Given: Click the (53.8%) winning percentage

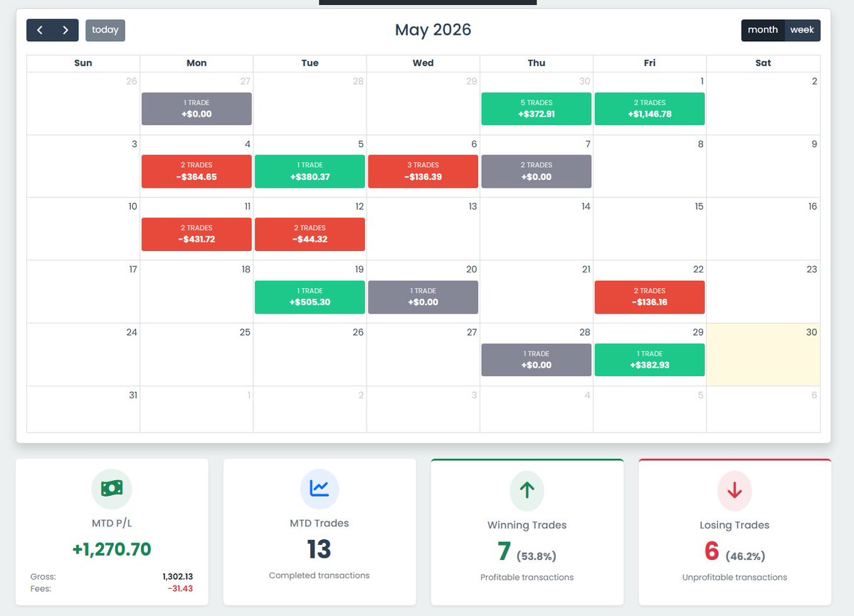Looking at the screenshot, I should click(x=537, y=556).
